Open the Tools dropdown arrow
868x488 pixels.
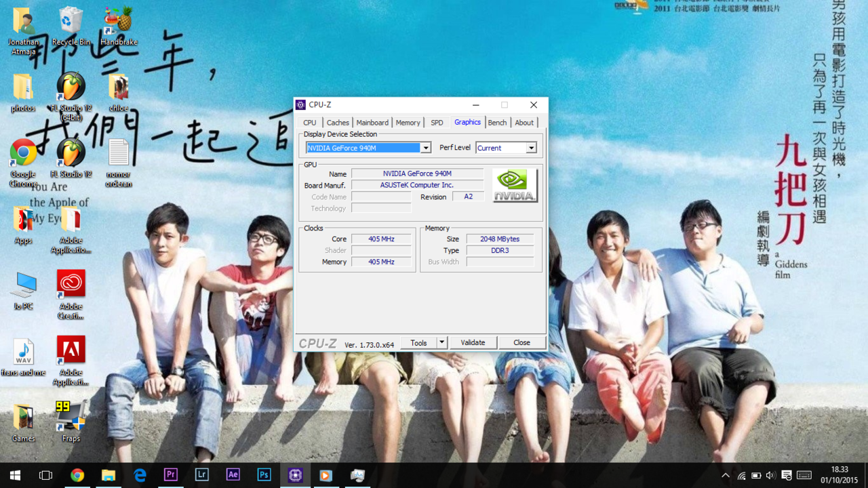(442, 343)
